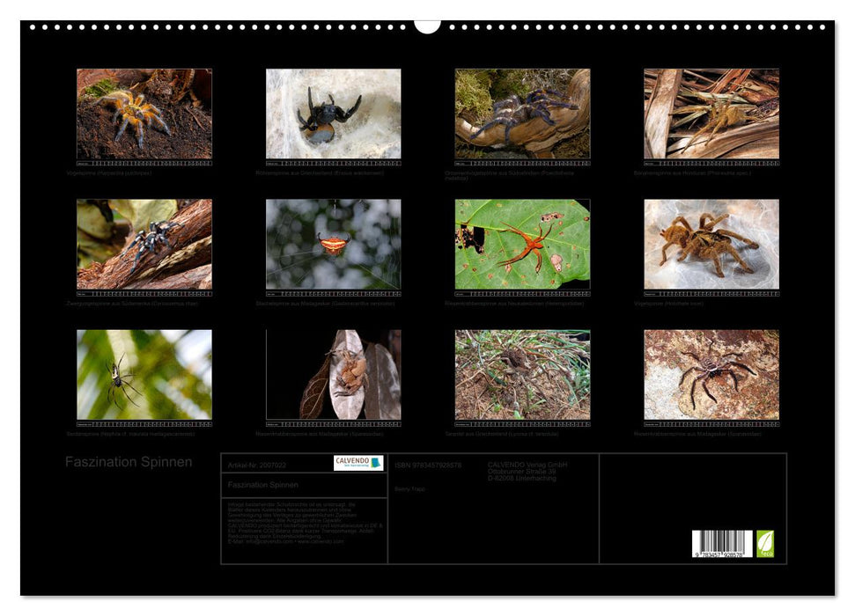Open the silk spider on green background thumbnail

pos(144,375)
